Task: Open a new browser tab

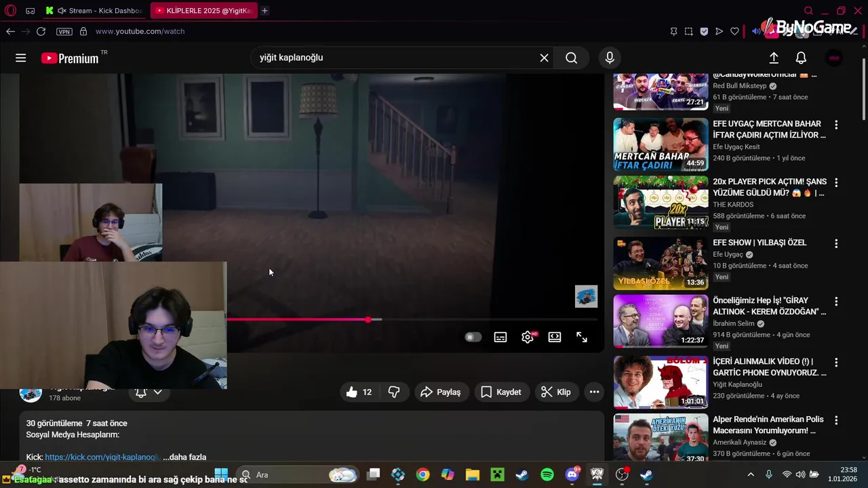Action: coord(264,11)
